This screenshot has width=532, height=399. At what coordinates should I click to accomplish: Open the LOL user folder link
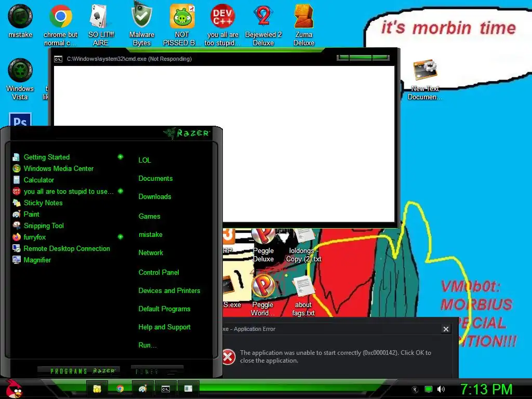tap(144, 160)
